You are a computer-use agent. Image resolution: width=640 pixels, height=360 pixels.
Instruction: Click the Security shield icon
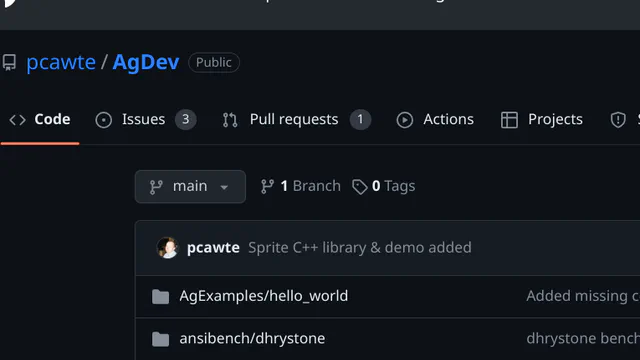pyautogui.click(x=618, y=120)
